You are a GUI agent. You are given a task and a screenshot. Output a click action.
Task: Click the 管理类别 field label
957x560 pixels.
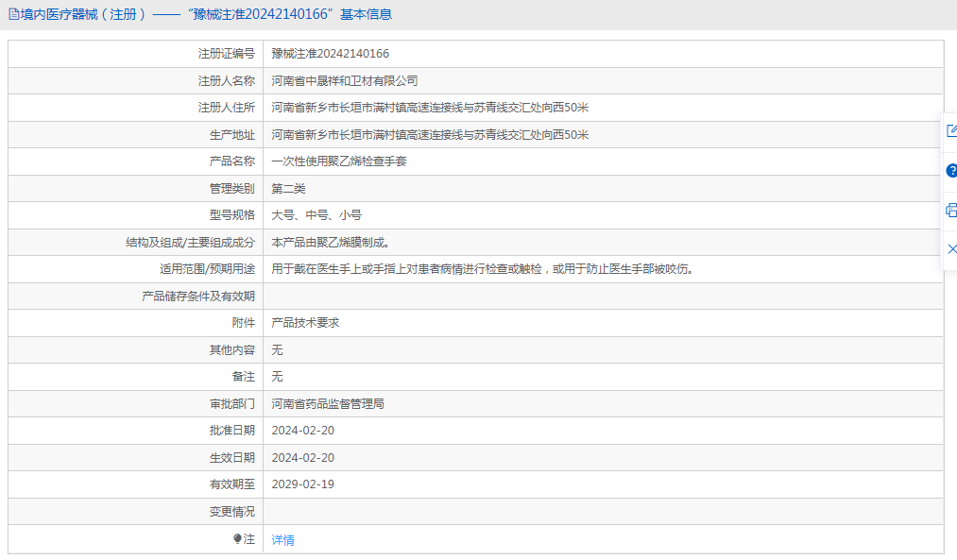pos(231,189)
